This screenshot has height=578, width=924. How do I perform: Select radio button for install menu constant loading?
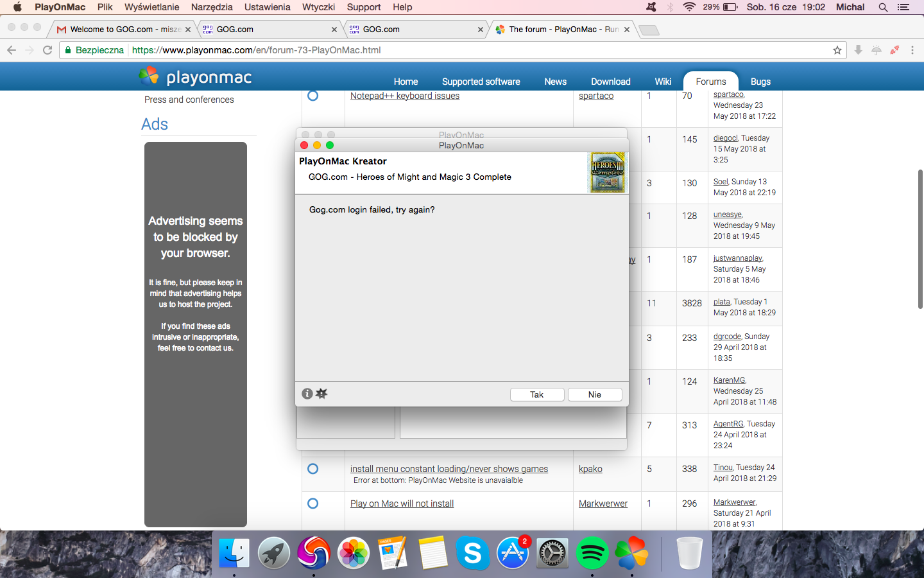coord(312,469)
